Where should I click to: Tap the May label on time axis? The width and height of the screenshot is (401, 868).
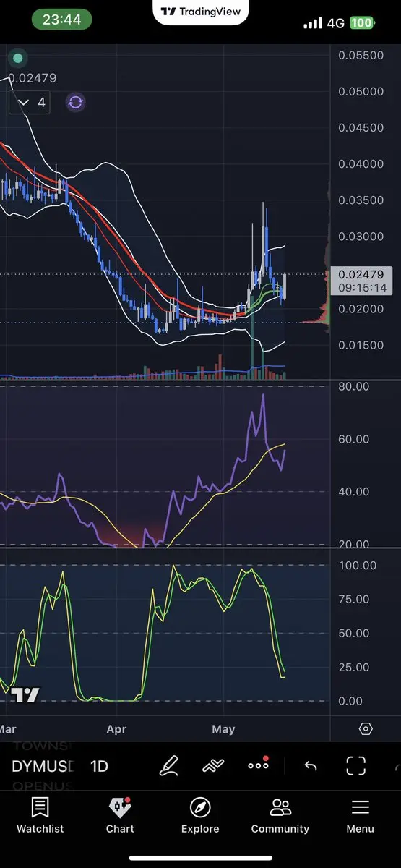coord(223,729)
